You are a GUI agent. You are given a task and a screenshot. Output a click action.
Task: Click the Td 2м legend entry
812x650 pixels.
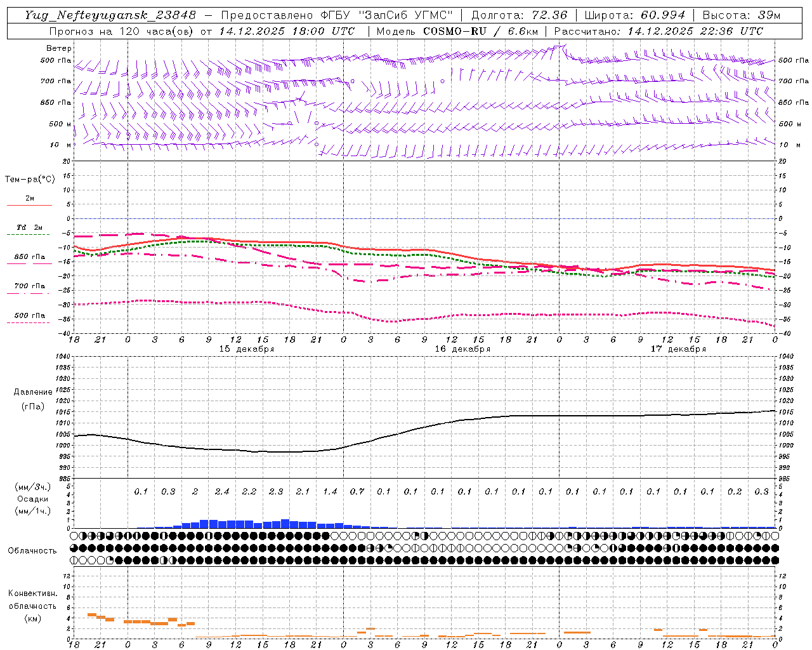tap(29, 227)
